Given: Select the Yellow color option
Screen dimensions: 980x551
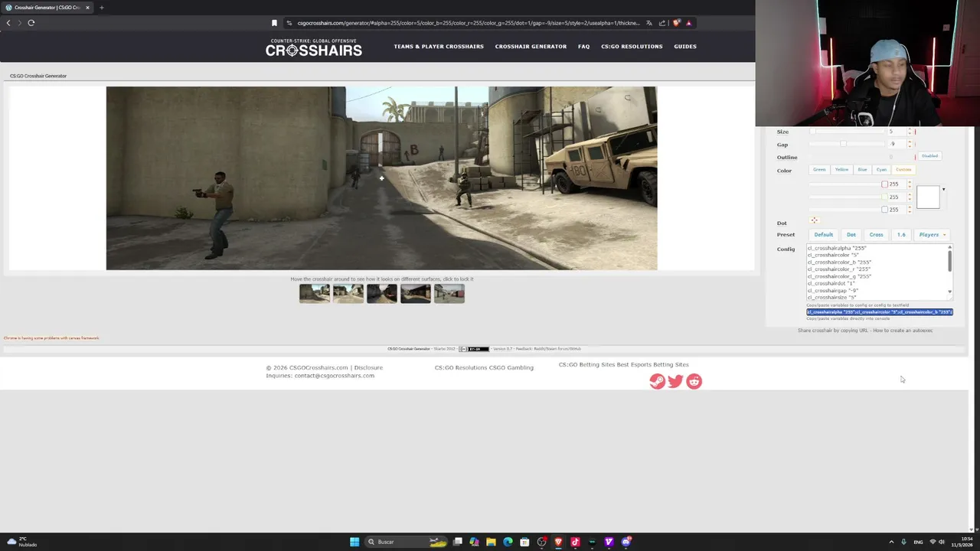Looking at the screenshot, I should pyautogui.click(x=841, y=170).
